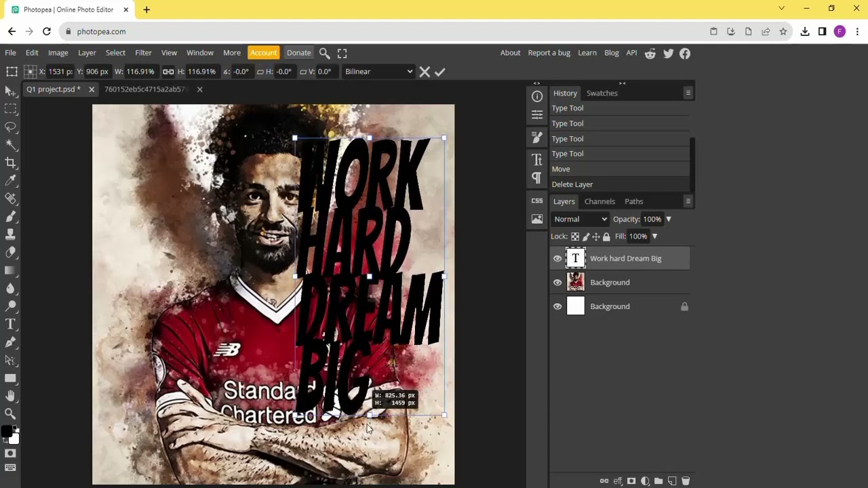Expand the Fill slider arrow
The width and height of the screenshot is (868, 488).
pyautogui.click(x=654, y=237)
